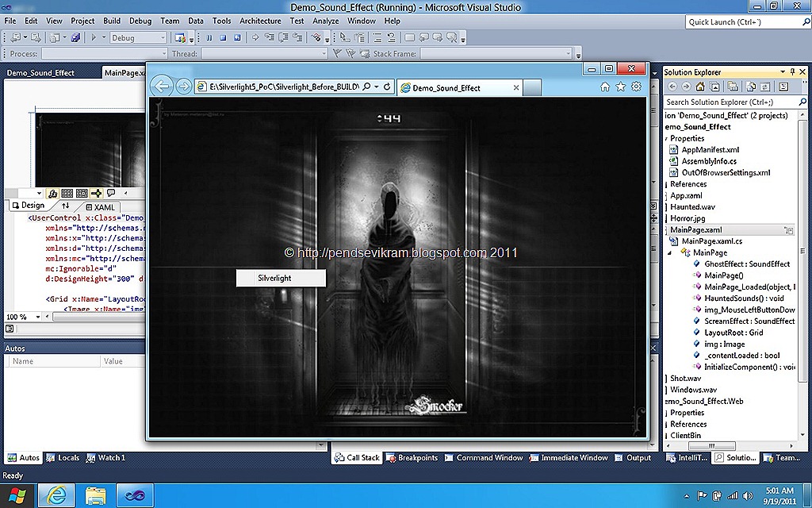The width and height of the screenshot is (812, 508).
Task: Switch to the XAML tab
Action: point(100,207)
